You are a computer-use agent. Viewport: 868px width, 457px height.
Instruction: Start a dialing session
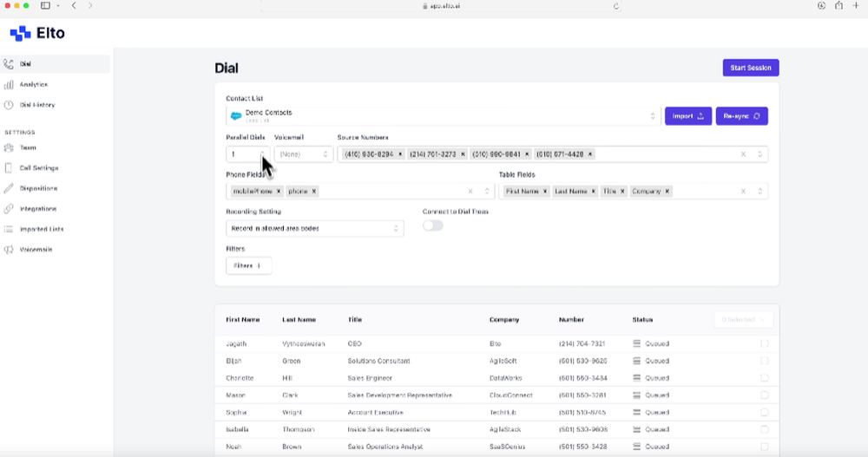pyautogui.click(x=751, y=68)
